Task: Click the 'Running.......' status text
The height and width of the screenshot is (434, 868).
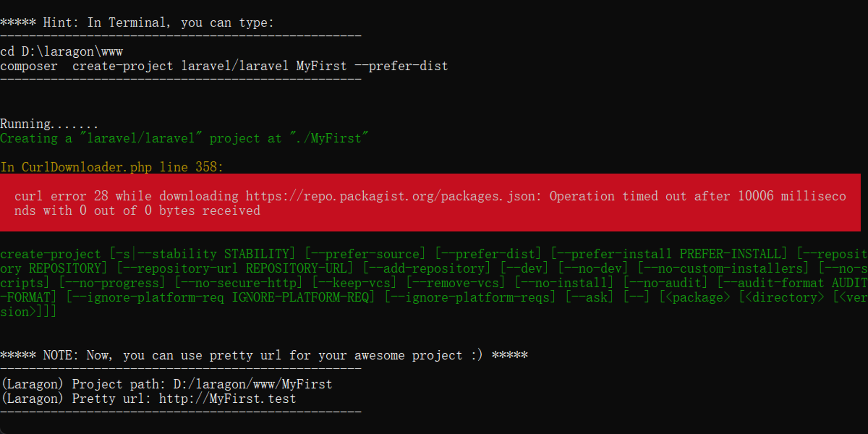Action: point(49,124)
